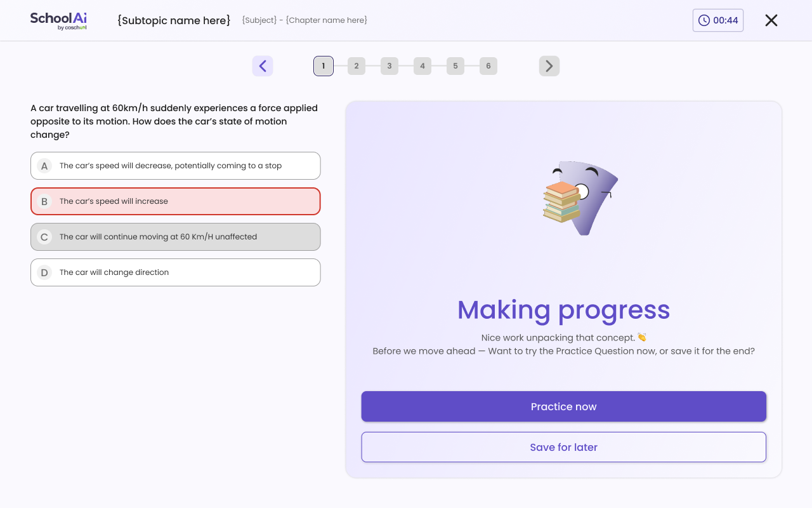Choose option C about continuing at 60 Km/H
812x508 pixels.
click(x=176, y=237)
